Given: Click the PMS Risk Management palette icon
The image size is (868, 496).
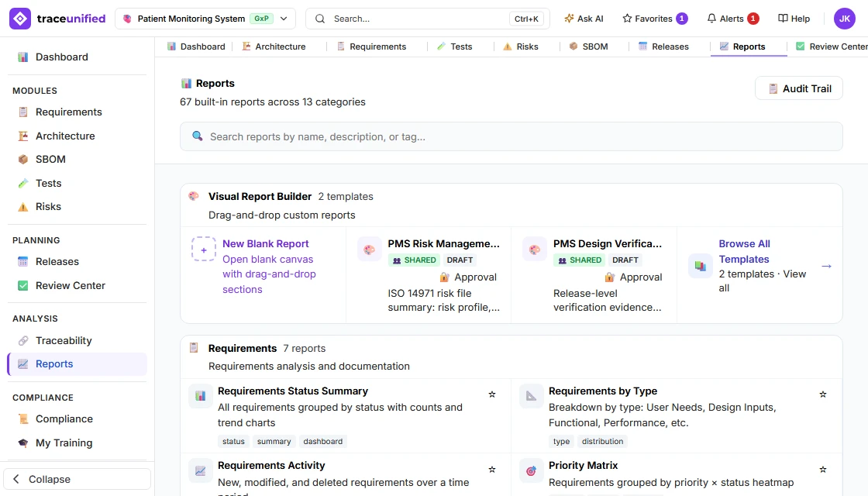Looking at the screenshot, I should pos(369,250).
